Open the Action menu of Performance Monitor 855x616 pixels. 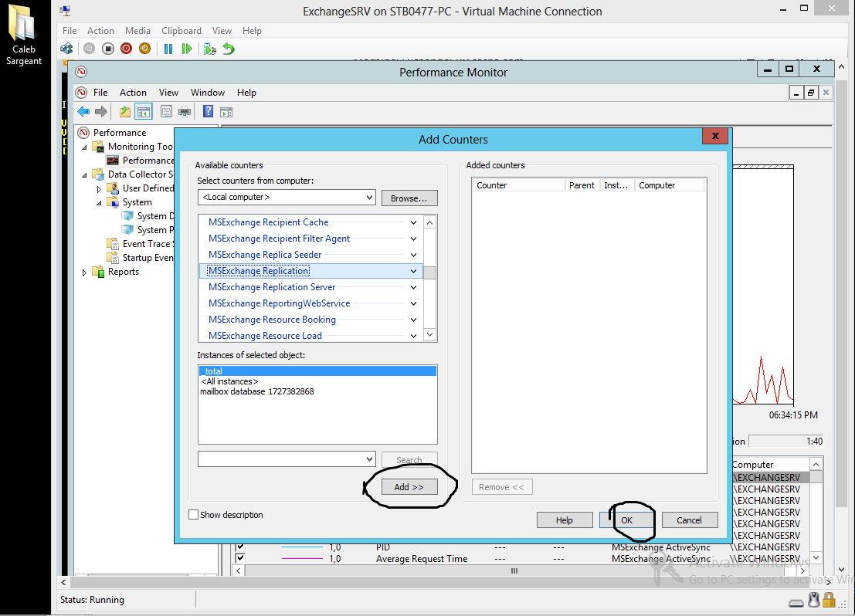pos(133,92)
